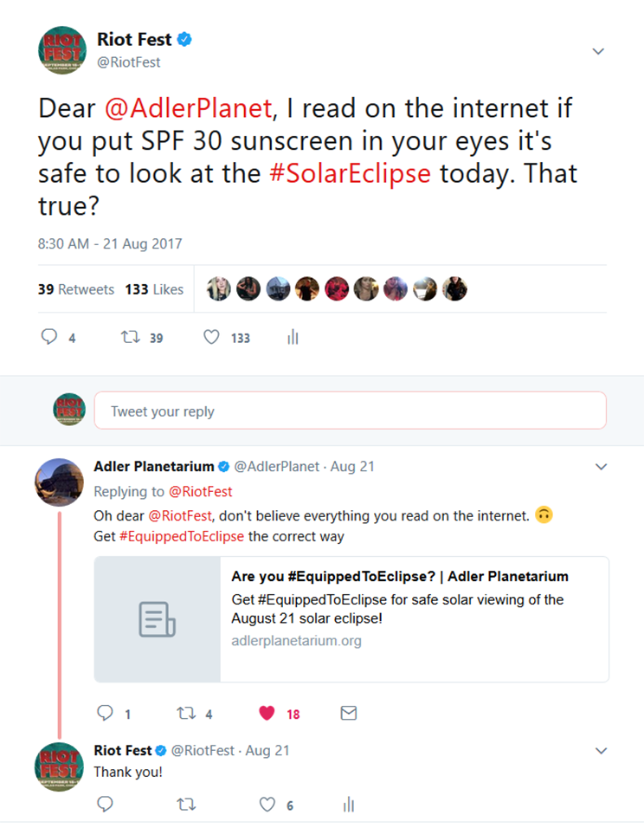Send Adler Planetarium's tweet via direct message
644x828 pixels.
click(x=349, y=714)
